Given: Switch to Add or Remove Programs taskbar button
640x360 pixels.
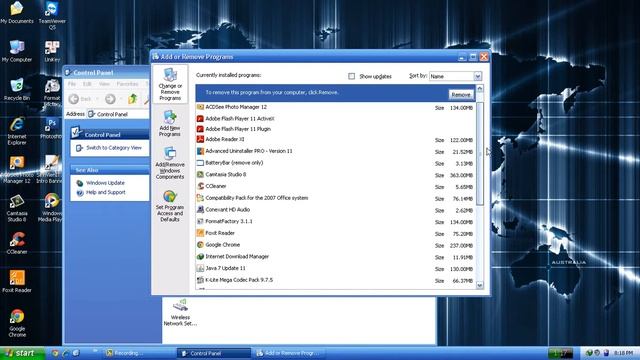Looking at the screenshot, I should [x=290, y=353].
